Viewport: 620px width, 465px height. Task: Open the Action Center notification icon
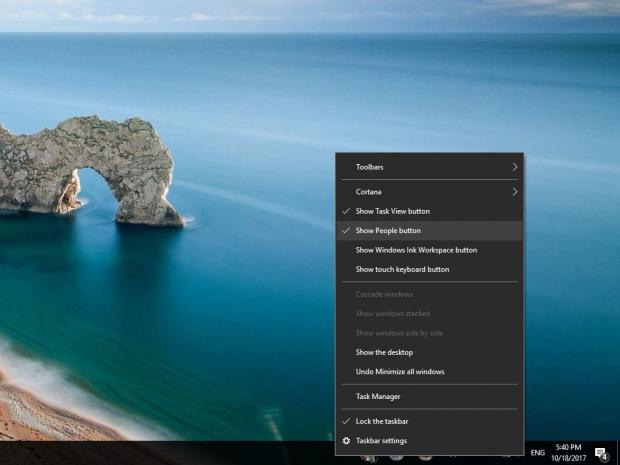pos(602,453)
